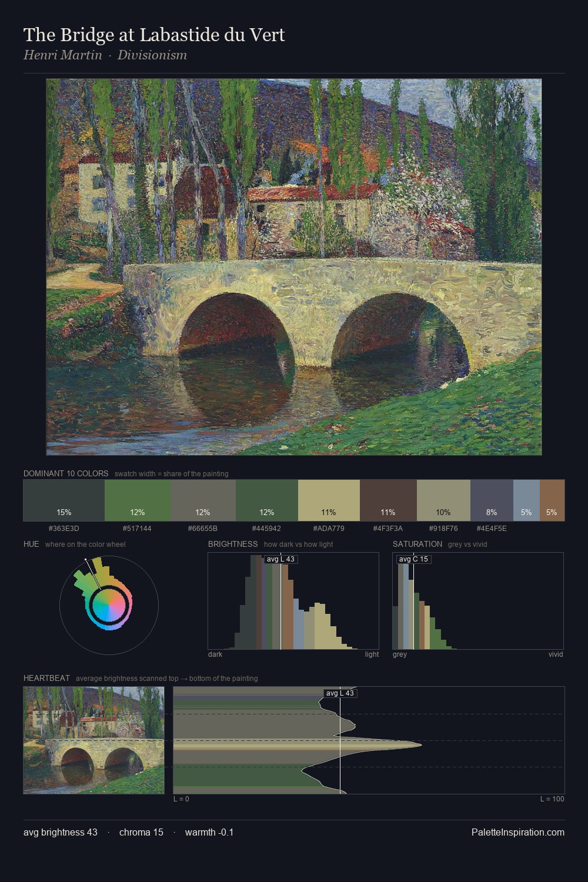Click the footer text chroma 15
Screen dimensions: 588x882
coord(141,833)
